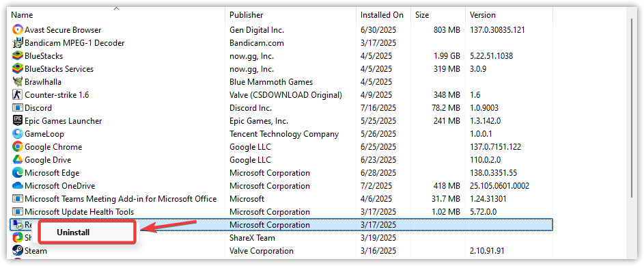This screenshot has height=266, width=644.
Task: Select Epic Games Launcher entry
Action: pyautogui.click(x=64, y=121)
